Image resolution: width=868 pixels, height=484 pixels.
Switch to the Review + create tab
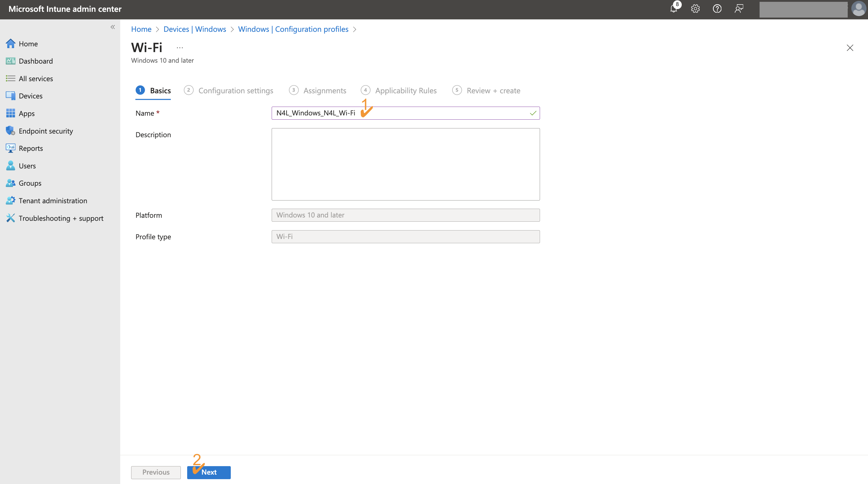[493, 90]
